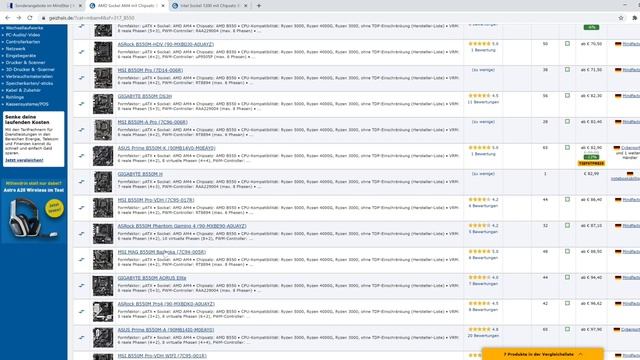Open GIGABYTE B550M AORUS Elite link
This screenshot has height=360, width=640.
(152, 278)
